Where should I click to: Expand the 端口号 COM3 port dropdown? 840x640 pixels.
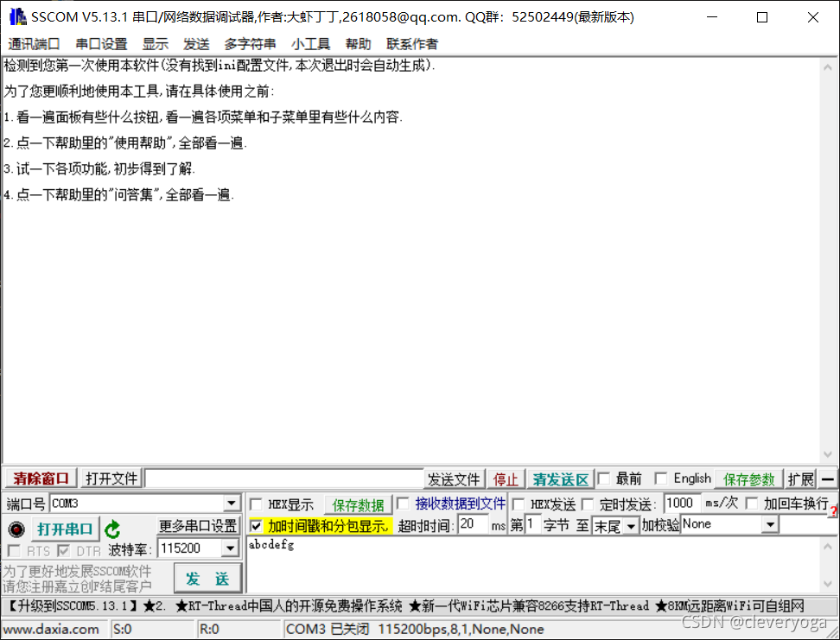231,504
